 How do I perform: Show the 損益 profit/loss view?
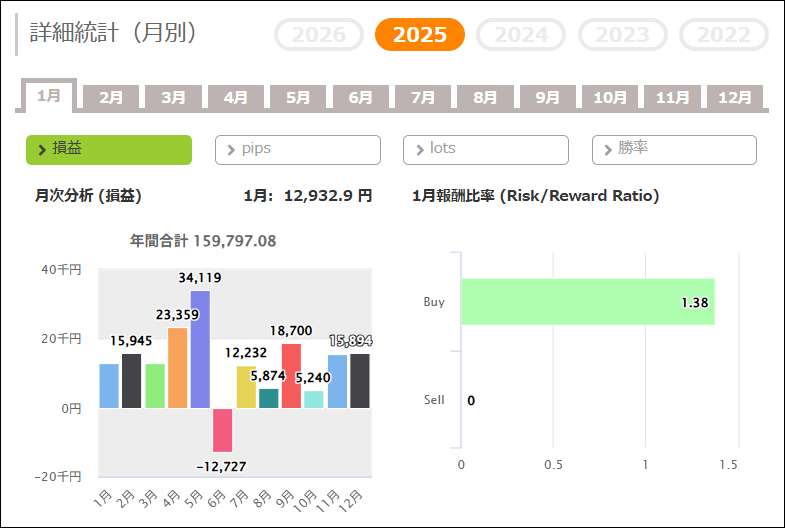[109, 149]
